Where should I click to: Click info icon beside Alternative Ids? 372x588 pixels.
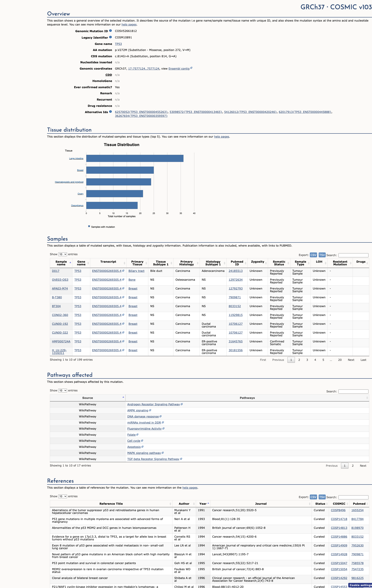(x=110, y=112)
